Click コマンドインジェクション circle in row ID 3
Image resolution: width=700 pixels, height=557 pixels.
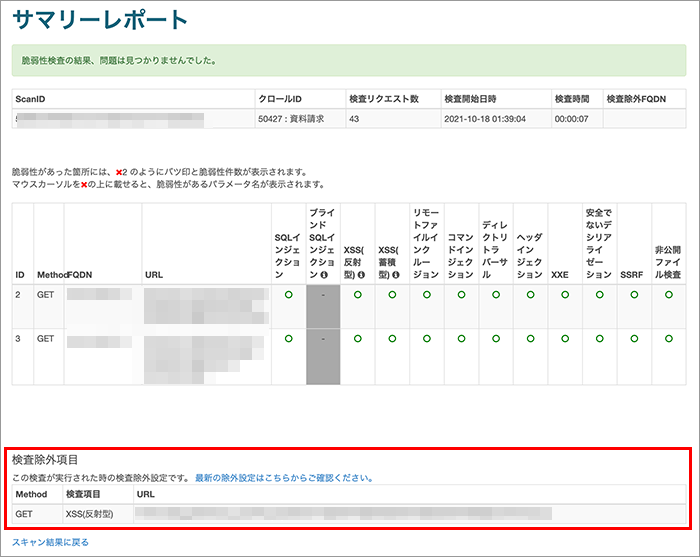coord(462,339)
